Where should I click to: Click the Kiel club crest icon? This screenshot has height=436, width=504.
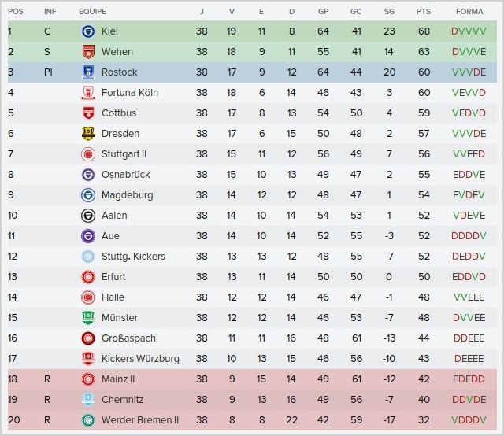(88, 31)
